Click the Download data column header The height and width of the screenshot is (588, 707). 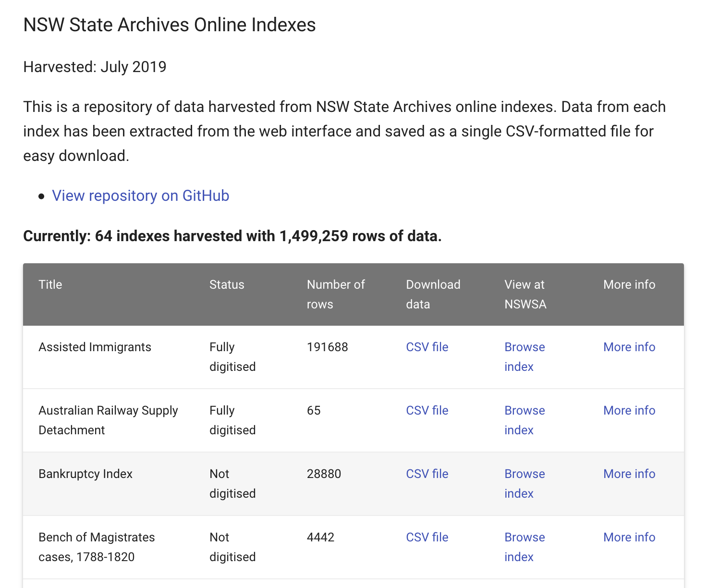pyautogui.click(x=433, y=294)
